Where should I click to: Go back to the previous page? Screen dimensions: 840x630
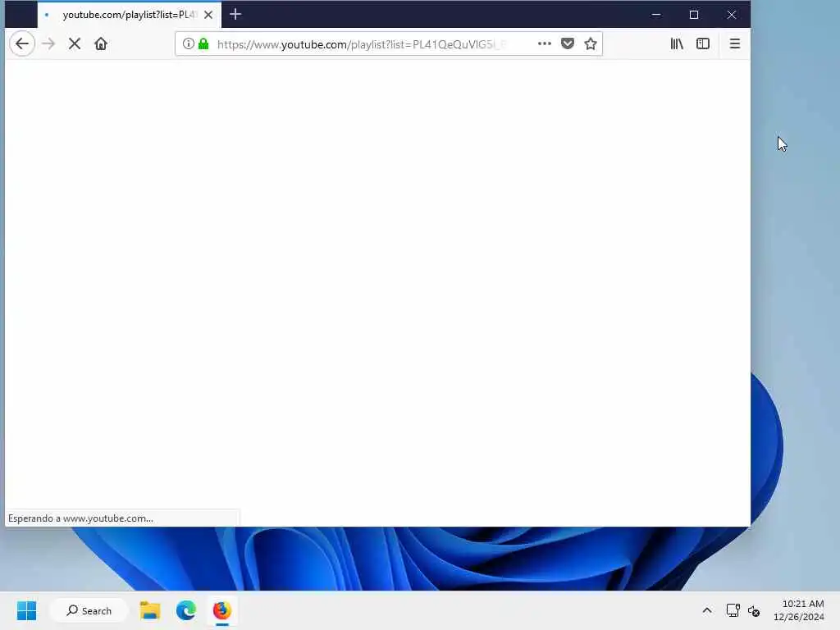click(x=22, y=44)
